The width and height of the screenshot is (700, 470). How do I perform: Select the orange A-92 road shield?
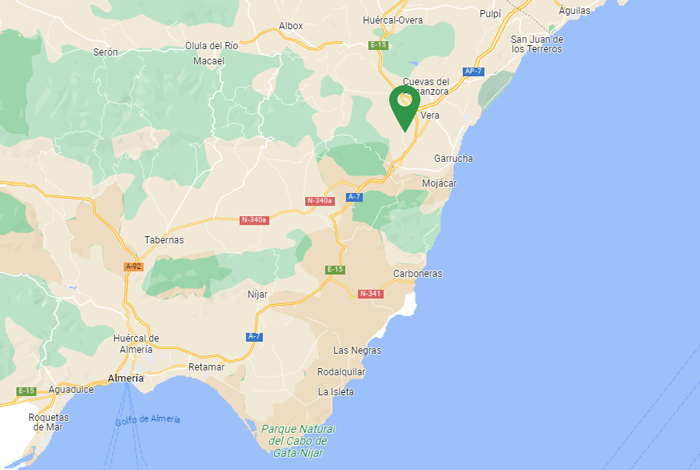coord(133,266)
